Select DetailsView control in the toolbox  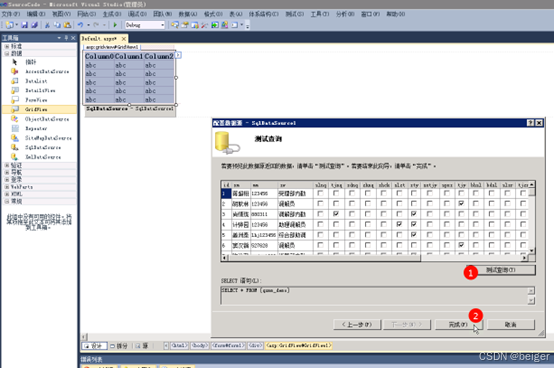[39, 91]
